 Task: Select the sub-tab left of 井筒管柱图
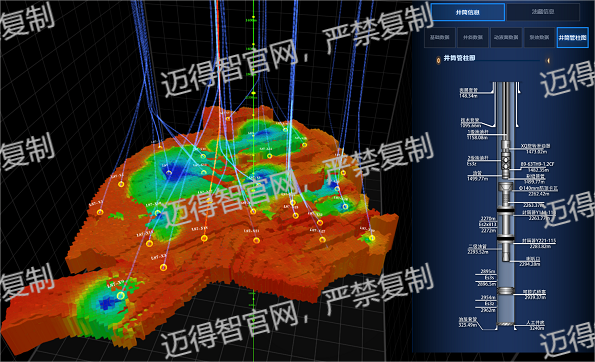[x=539, y=37]
